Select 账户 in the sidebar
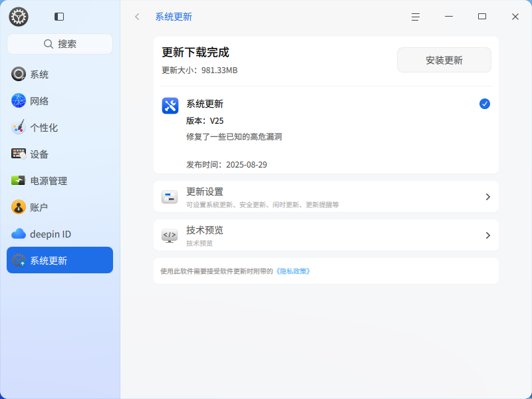This screenshot has width=532, height=399. pyautogui.click(x=60, y=207)
